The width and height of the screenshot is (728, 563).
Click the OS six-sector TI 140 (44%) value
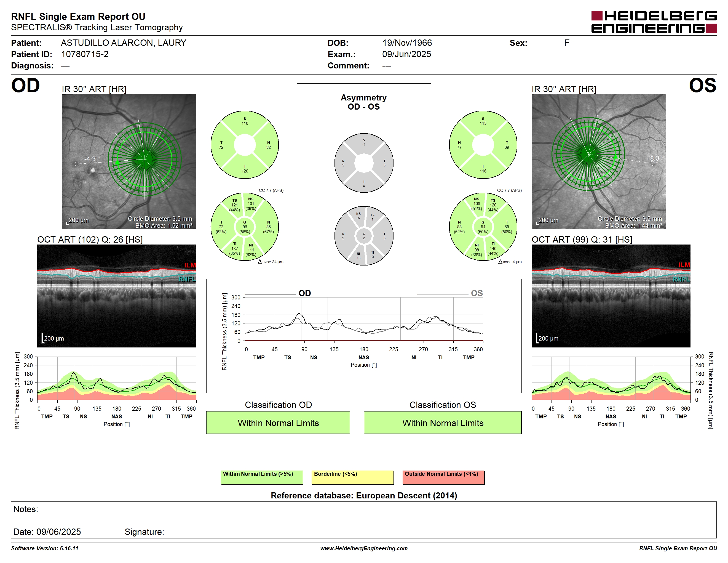[493, 248]
